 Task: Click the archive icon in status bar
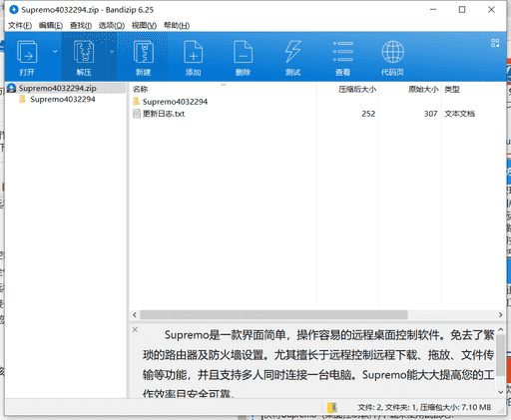(332, 407)
